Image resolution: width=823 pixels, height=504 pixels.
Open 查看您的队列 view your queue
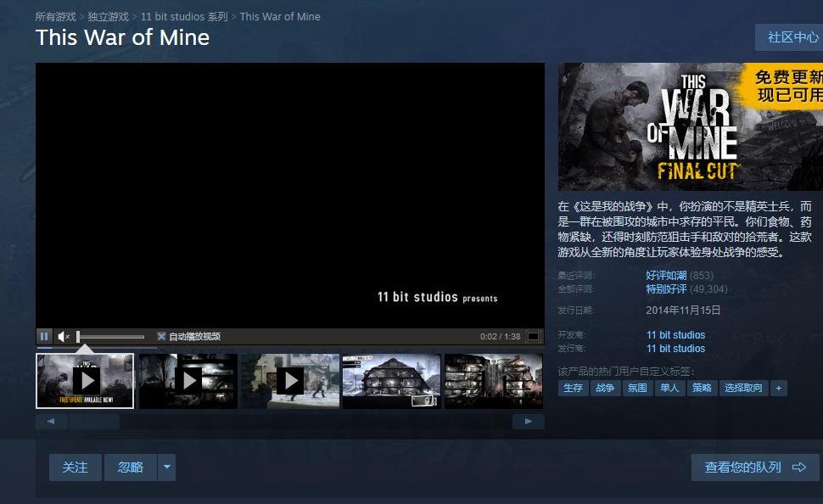[755, 468]
